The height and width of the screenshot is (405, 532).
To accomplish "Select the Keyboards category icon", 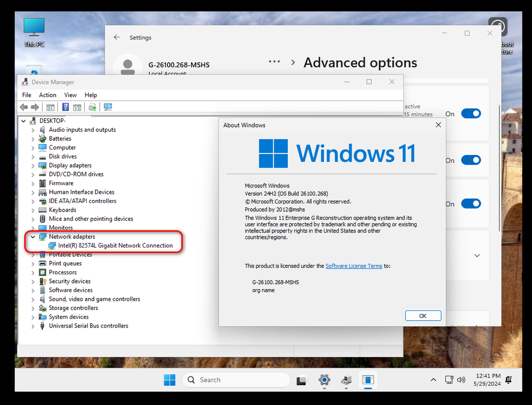I will 43,210.
